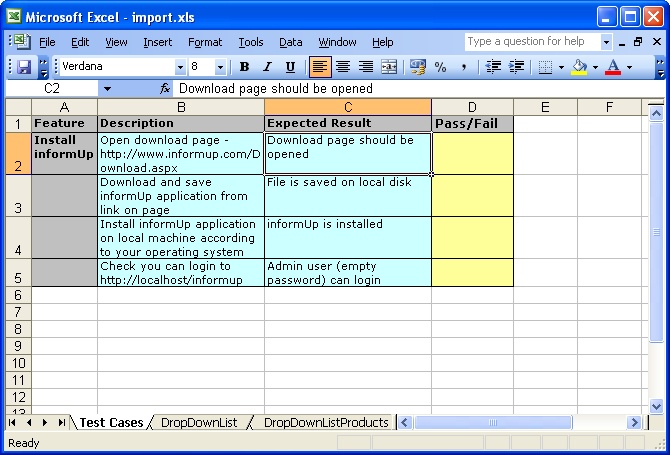This screenshot has width=670, height=455.
Task: Open the View menu
Action: click(x=116, y=42)
